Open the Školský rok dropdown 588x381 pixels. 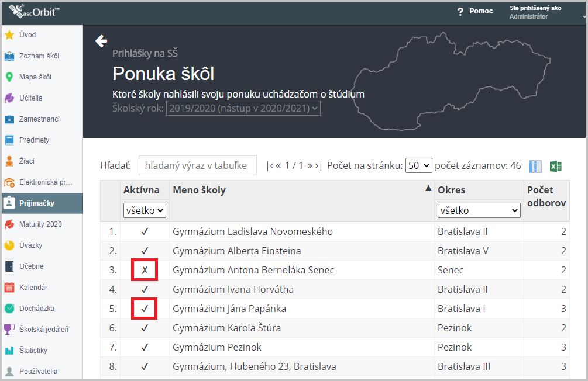[x=243, y=108]
